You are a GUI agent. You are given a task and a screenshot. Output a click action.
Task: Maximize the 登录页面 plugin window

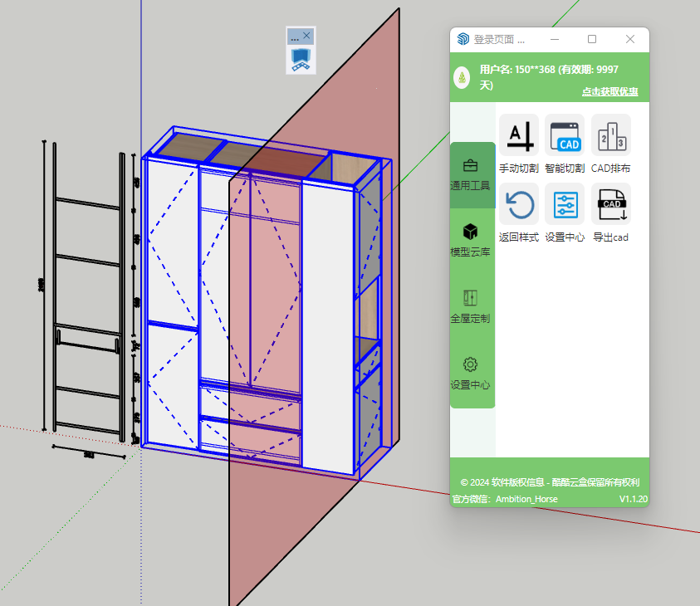(592, 39)
